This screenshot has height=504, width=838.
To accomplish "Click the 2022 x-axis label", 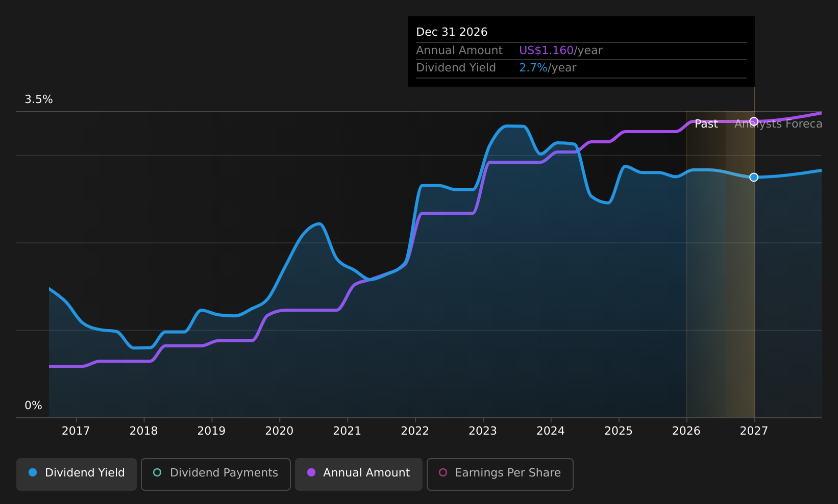I will (x=415, y=431).
